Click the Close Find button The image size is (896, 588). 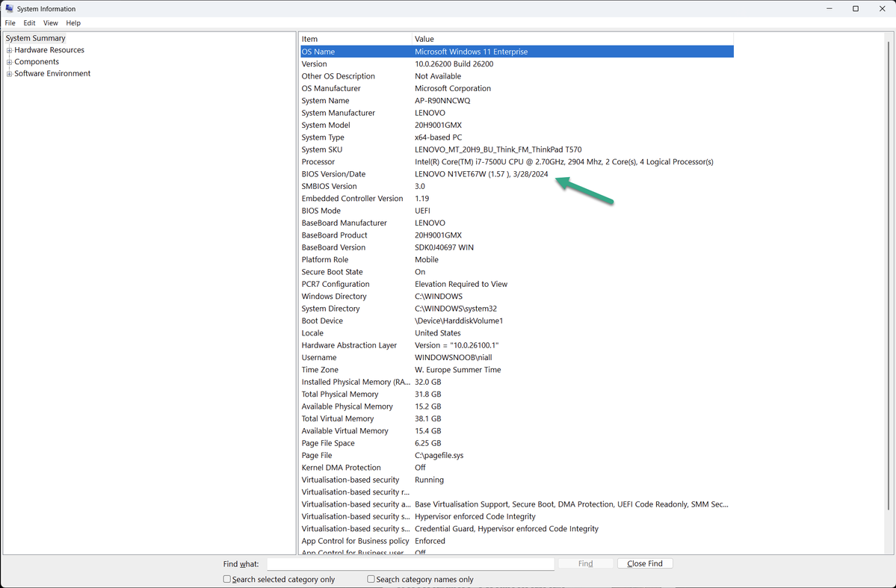[645, 563]
